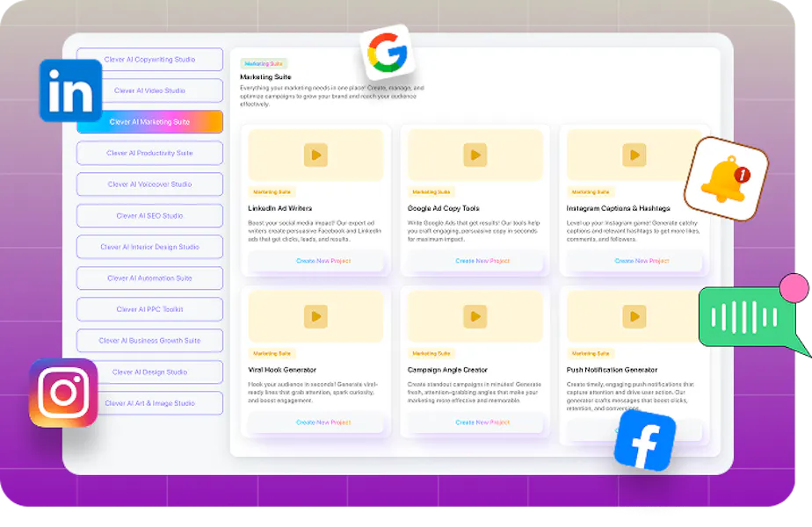The height and width of the screenshot is (527, 812).
Task: Click the Google logo icon
Action: click(x=386, y=54)
